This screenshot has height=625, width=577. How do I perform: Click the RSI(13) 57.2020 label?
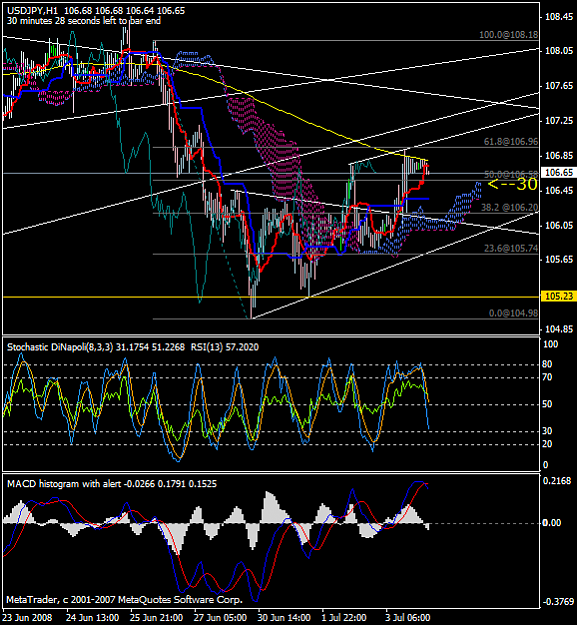(x=225, y=347)
